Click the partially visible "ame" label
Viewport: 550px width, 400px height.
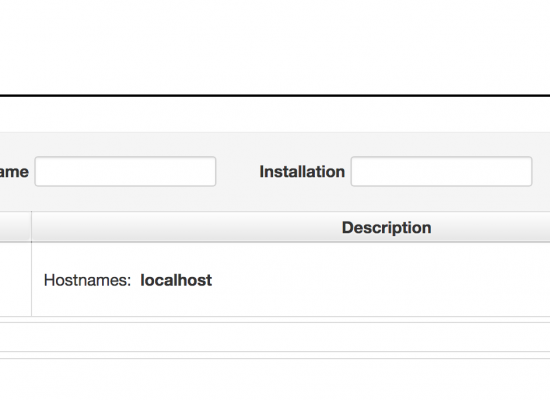[x=14, y=172]
